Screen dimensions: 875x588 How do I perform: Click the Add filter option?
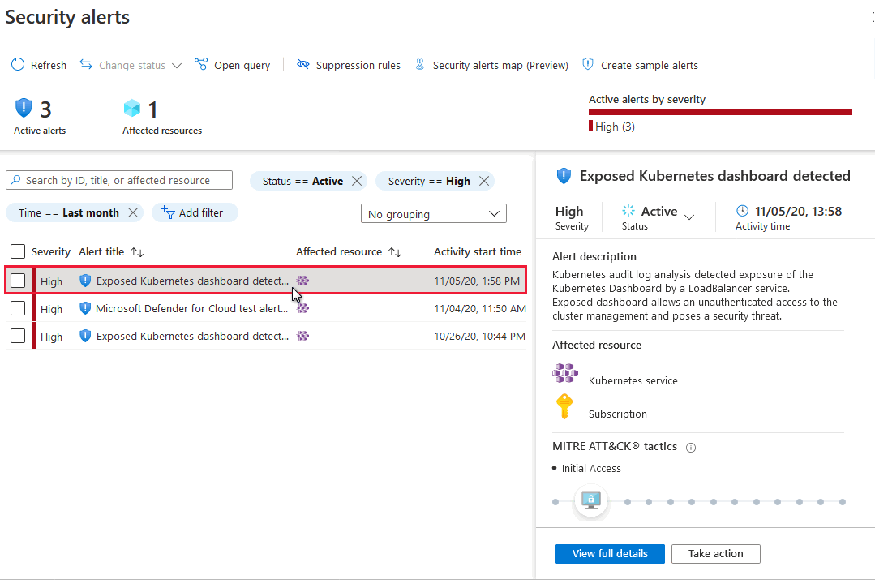(195, 212)
